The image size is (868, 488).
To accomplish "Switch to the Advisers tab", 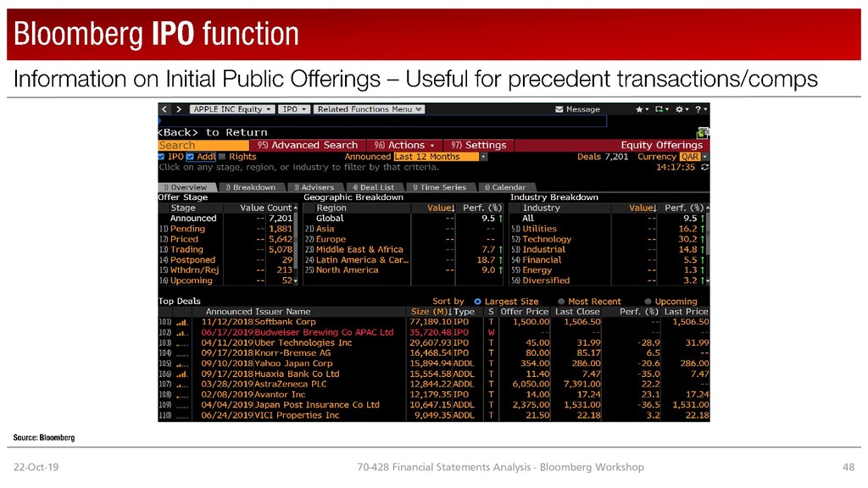I will (x=315, y=187).
